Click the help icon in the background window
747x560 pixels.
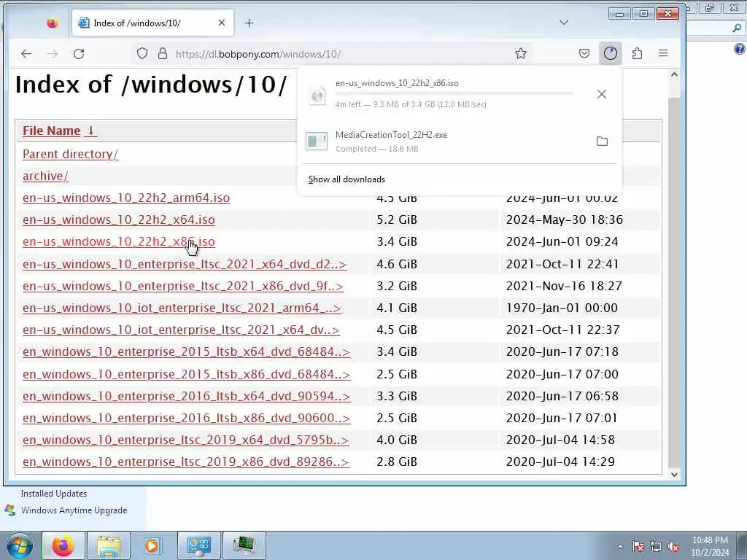740,49
